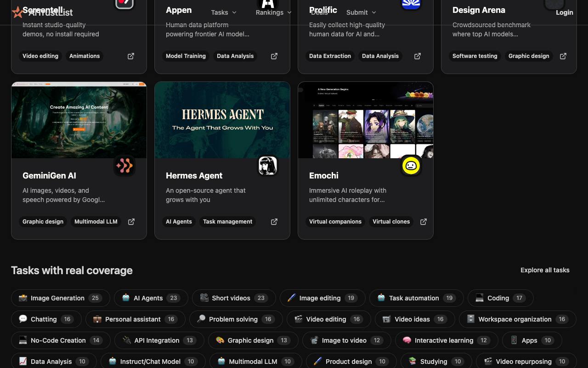
Task: Open the GeminiGen AI preview thumbnail
Action: (79, 120)
